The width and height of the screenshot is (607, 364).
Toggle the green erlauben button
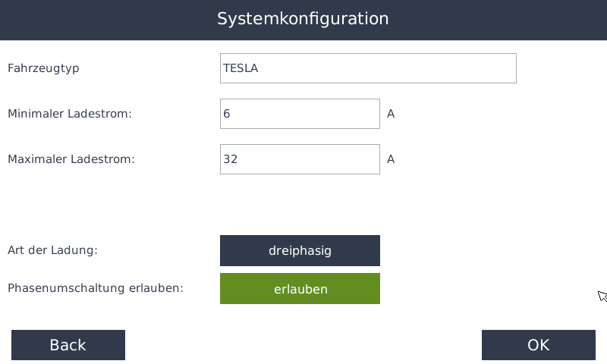(x=300, y=289)
